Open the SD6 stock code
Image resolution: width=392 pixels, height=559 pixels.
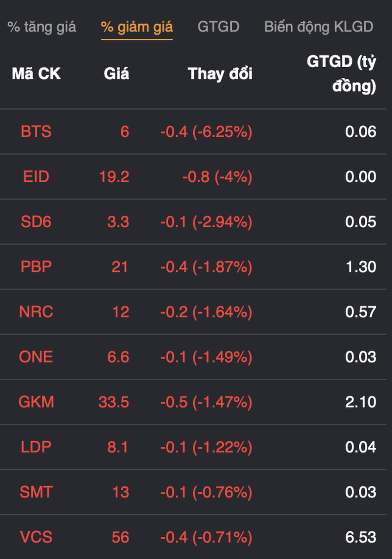coord(36,222)
